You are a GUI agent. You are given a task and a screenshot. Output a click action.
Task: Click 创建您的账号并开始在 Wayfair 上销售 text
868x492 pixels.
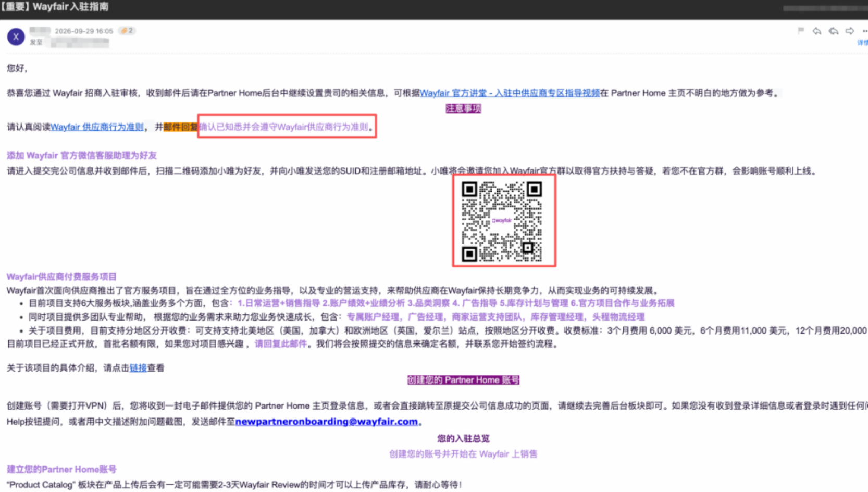coord(463,454)
